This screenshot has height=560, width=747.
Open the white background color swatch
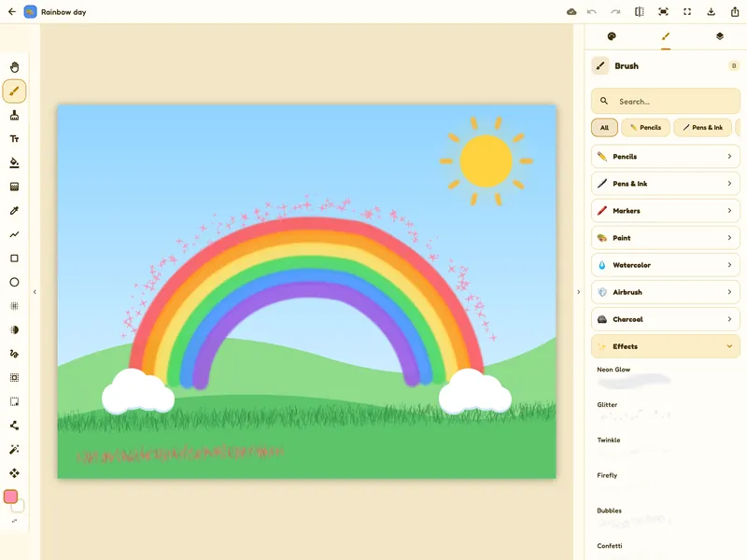(x=19, y=507)
